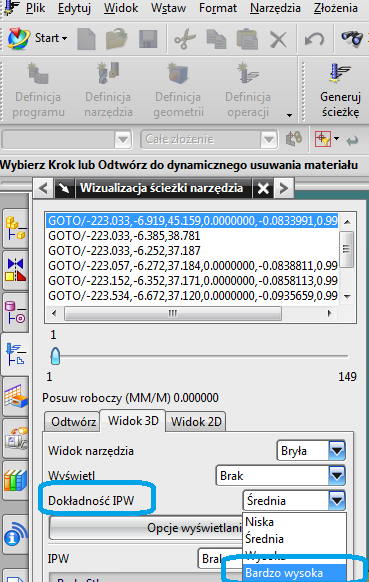This screenshot has width=369, height=582.
Task: Switch to the Widok 2D tab
Action: 196,422
